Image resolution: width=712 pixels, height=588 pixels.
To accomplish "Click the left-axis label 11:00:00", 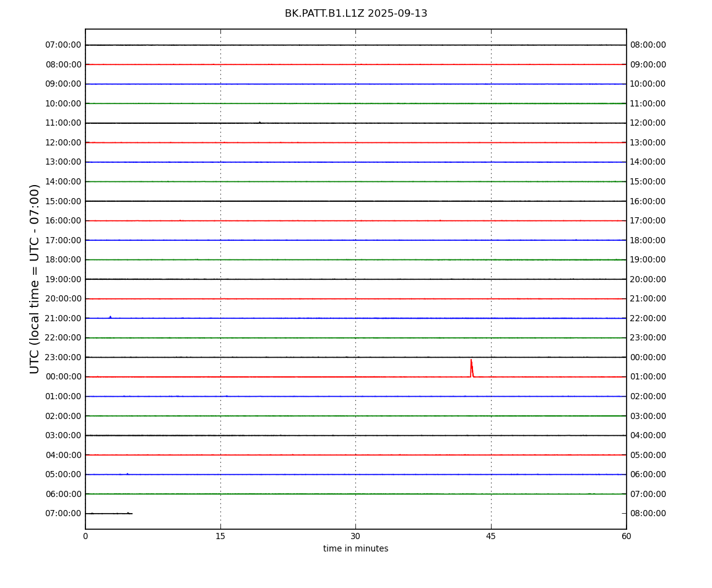I will pos(63,123).
